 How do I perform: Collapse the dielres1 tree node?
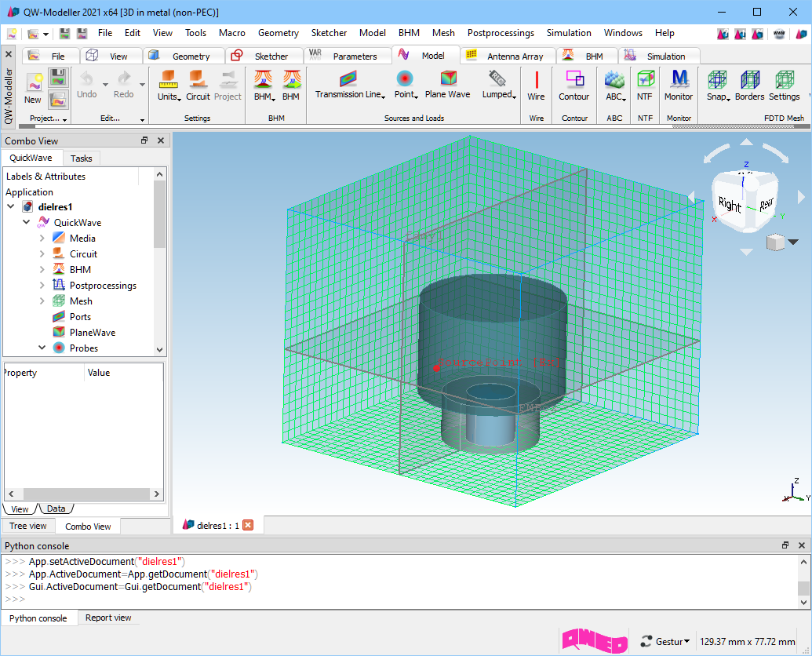[x=11, y=206]
